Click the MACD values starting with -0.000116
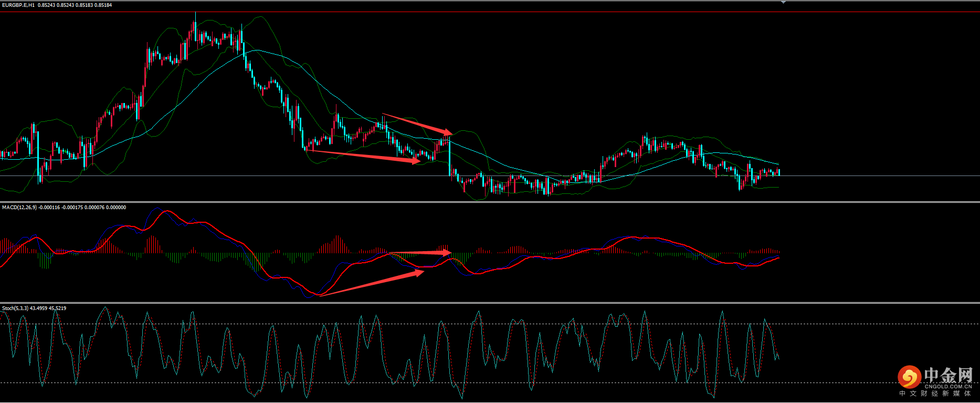Image resolution: width=980 pixels, height=403 pixels. coord(82,208)
